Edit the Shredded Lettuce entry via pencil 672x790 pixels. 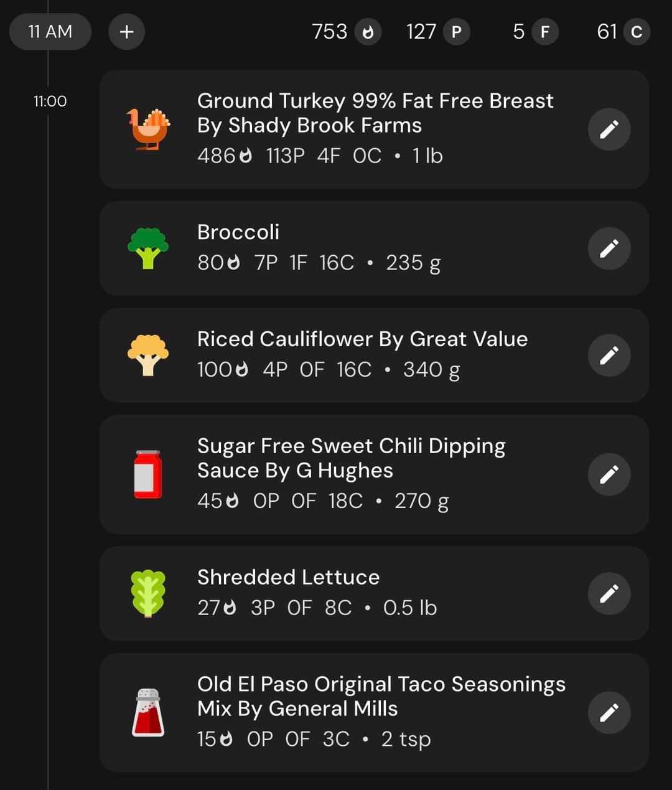tap(609, 593)
